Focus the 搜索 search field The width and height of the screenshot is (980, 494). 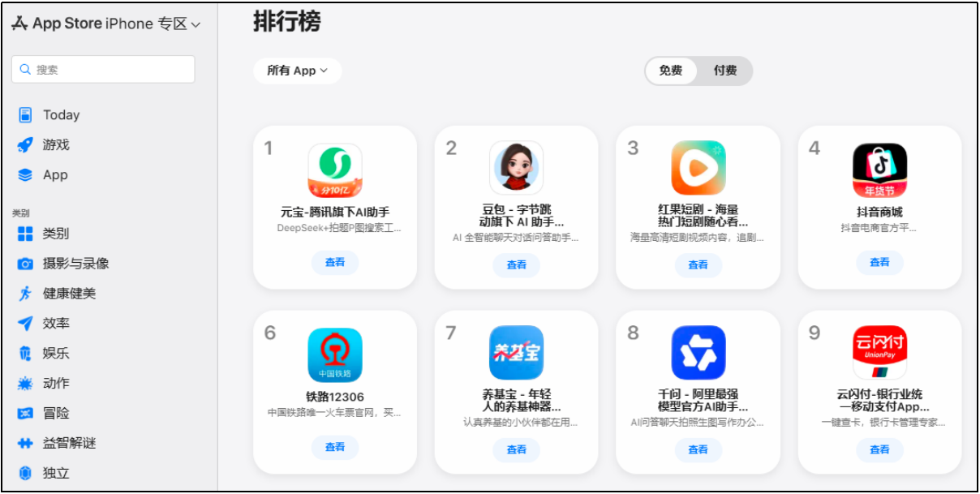(x=103, y=69)
